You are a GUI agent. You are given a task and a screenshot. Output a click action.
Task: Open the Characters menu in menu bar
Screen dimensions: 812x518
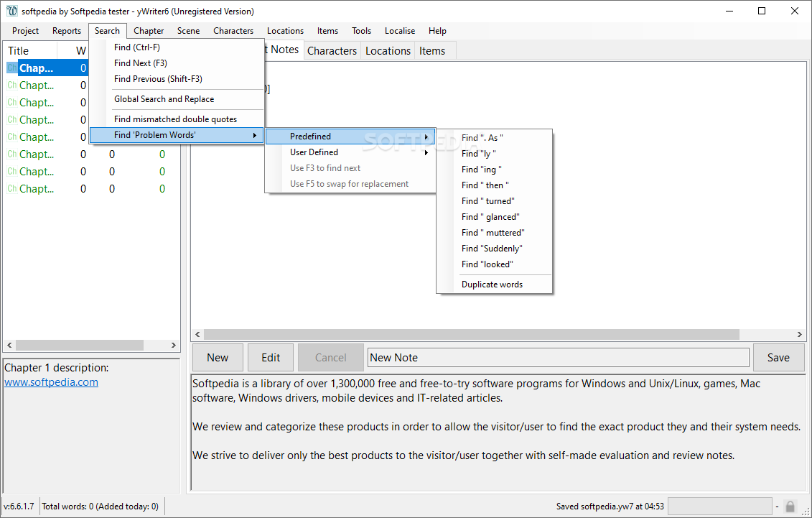pos(233,31)
